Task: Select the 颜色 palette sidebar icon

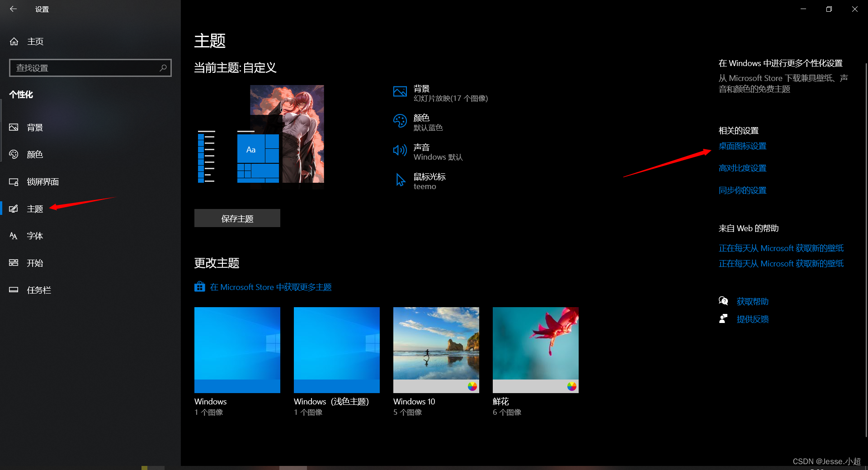Action: 14,154
